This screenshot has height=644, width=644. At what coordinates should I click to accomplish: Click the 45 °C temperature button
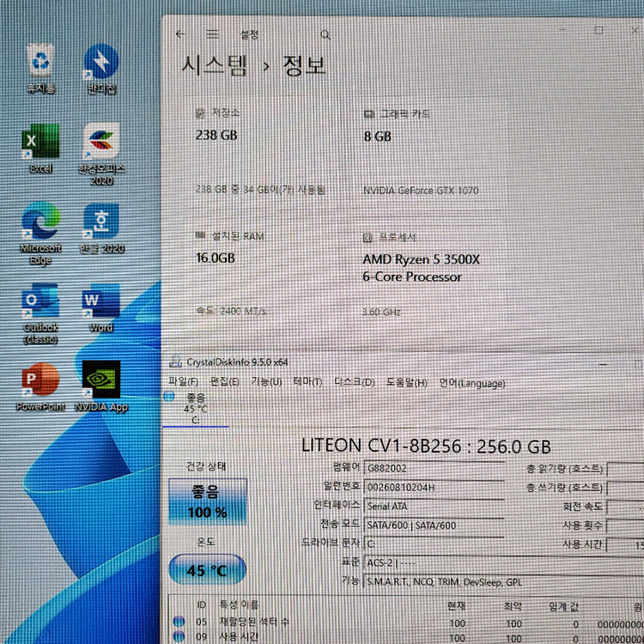pyautogui.click(x=208, y=569)
